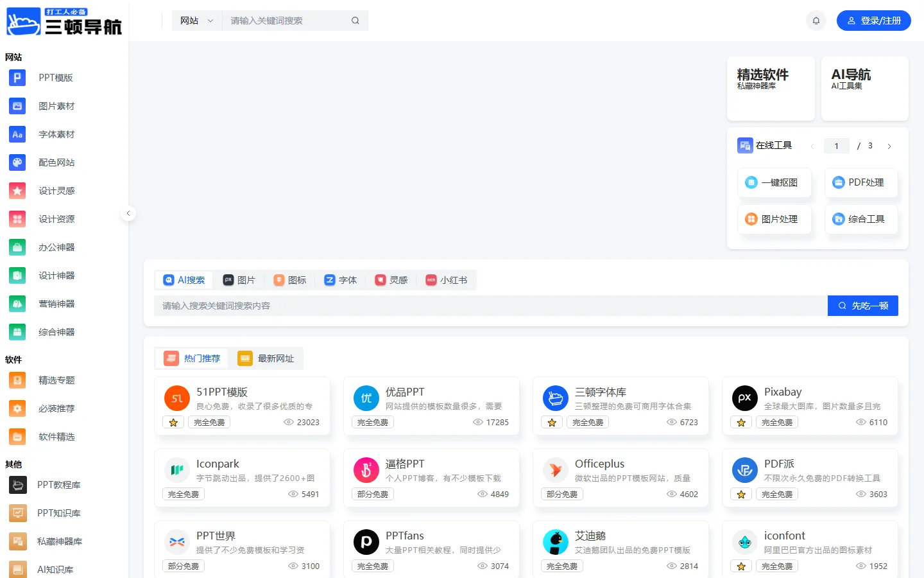Viewport: 924px width, 578px height.
Task: Open the Iconpark site icon
Action: [x=177, y=470]
